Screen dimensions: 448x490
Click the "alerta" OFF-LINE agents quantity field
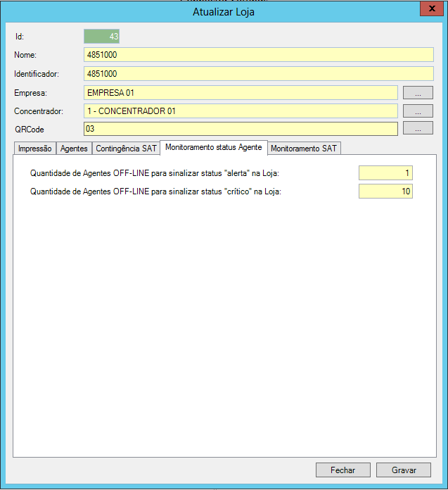[385, 173]
